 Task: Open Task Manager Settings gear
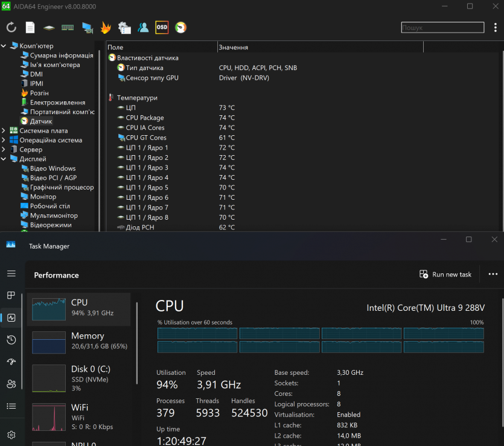(11, 435)
